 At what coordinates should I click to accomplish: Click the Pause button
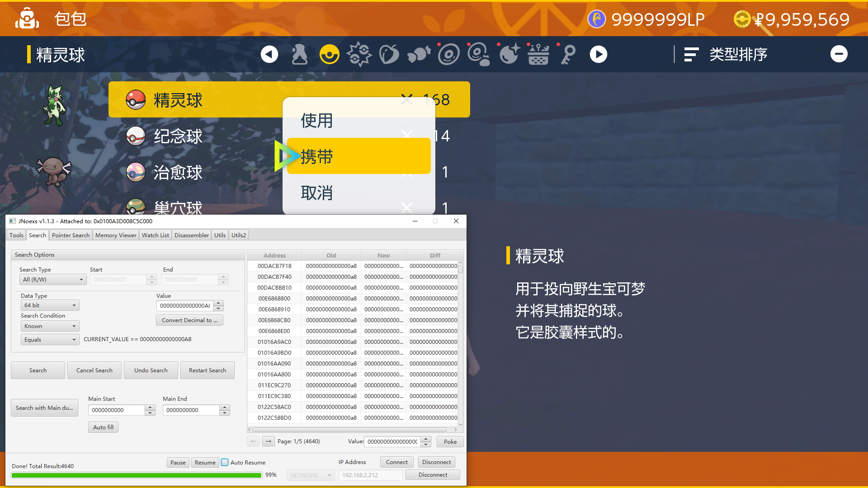[178, 463]
